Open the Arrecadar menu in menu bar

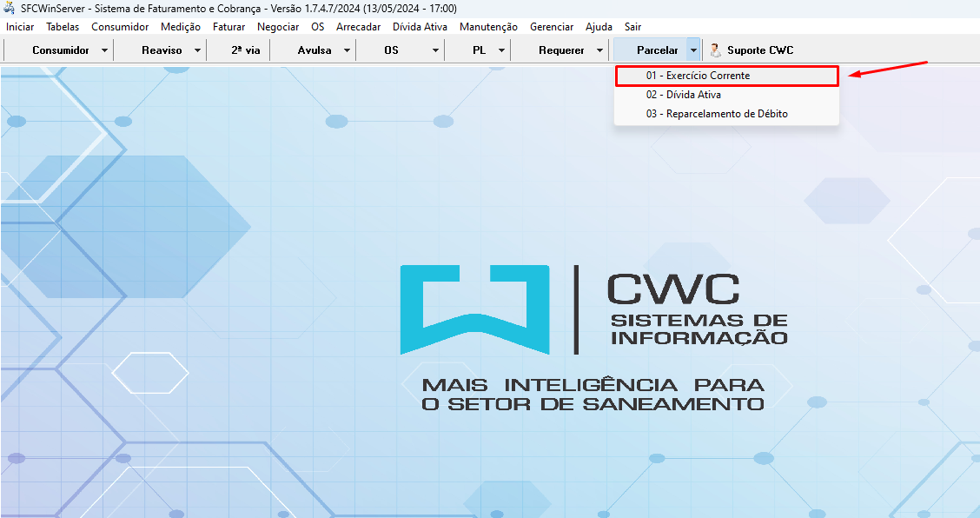358,27
